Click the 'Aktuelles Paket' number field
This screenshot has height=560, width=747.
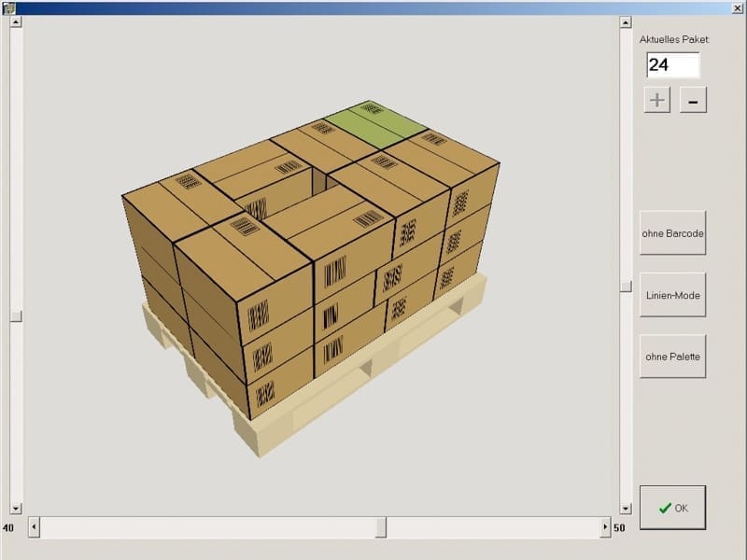click(x=672, y=65)
